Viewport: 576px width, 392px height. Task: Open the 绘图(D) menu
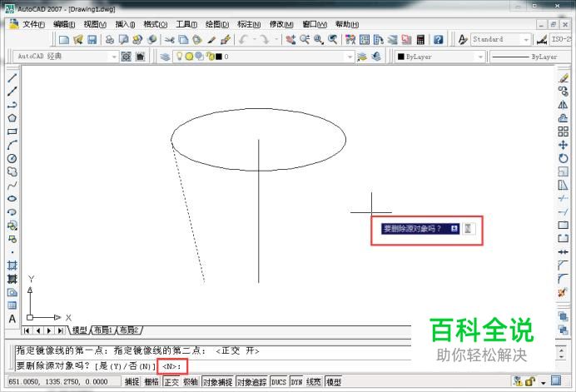[x=216, y=24]
